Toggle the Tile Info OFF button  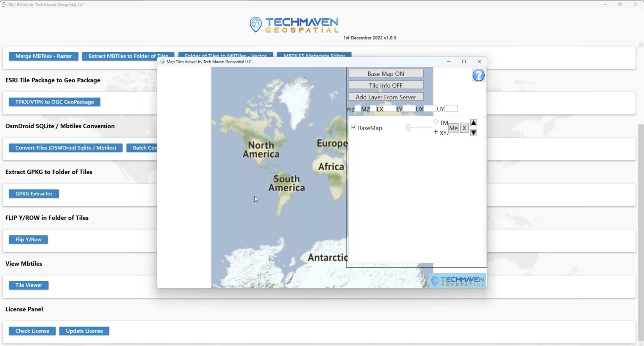(x=385, y=85)
